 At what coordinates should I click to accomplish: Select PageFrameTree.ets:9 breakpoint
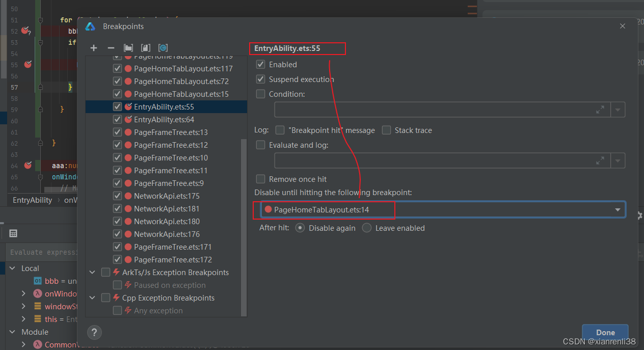166,183
